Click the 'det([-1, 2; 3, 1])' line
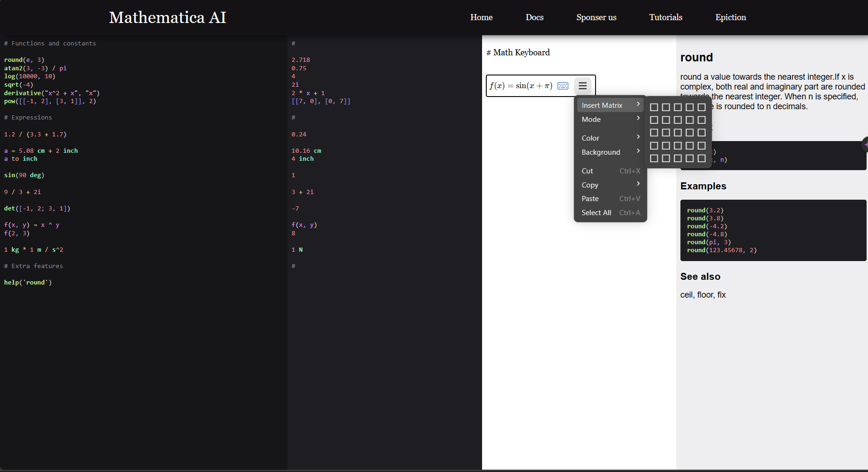 tap(37, 209)
